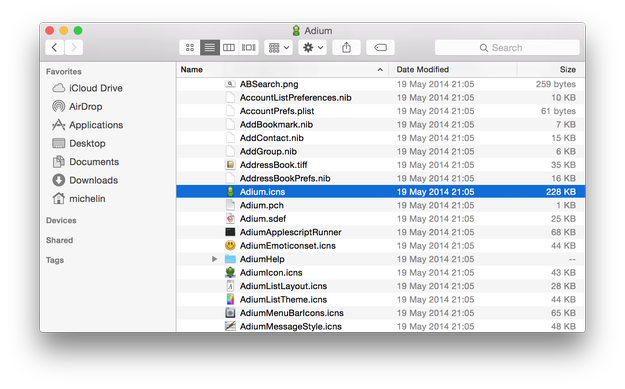Select the AddBookmark.nib file name
The image size is (625, 389).
point(276,125)
